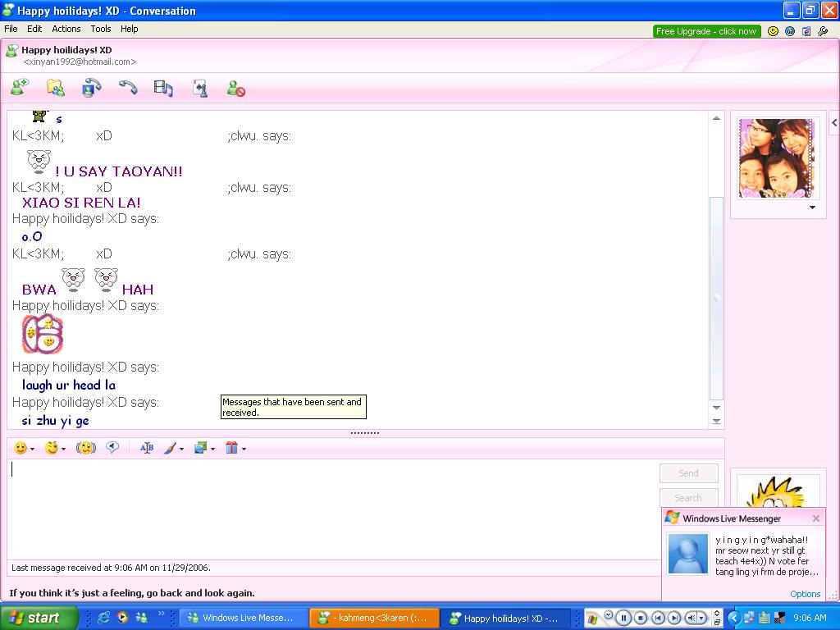
Task: Click the xinyan1992@hotmail.com email address
Action: coord(80,62)
